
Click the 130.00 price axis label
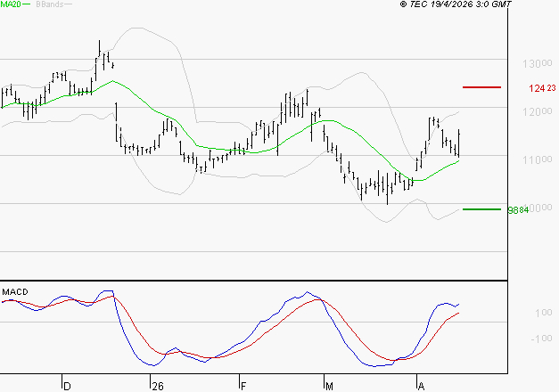point(538,64)
